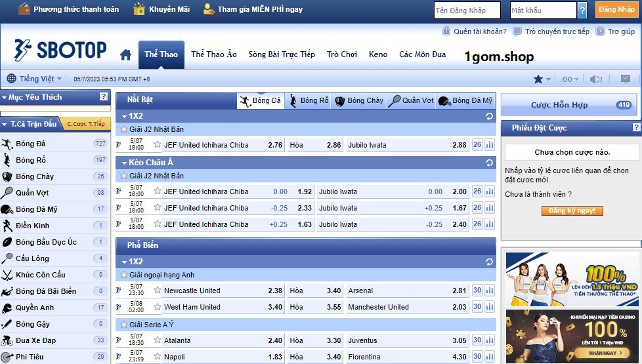642x364 pixels.
Task: Toggle favorite star for Atalanta vs Juventus
Action: 158,340
